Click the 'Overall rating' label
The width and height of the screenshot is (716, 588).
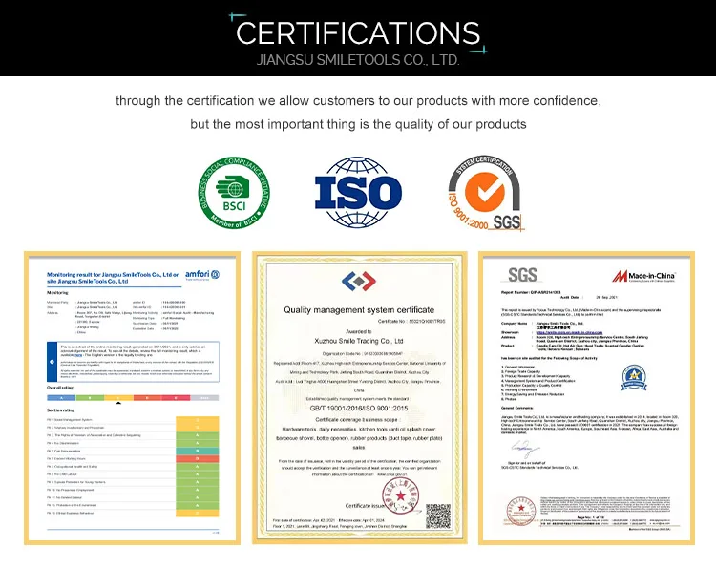(x=60, y=388)
